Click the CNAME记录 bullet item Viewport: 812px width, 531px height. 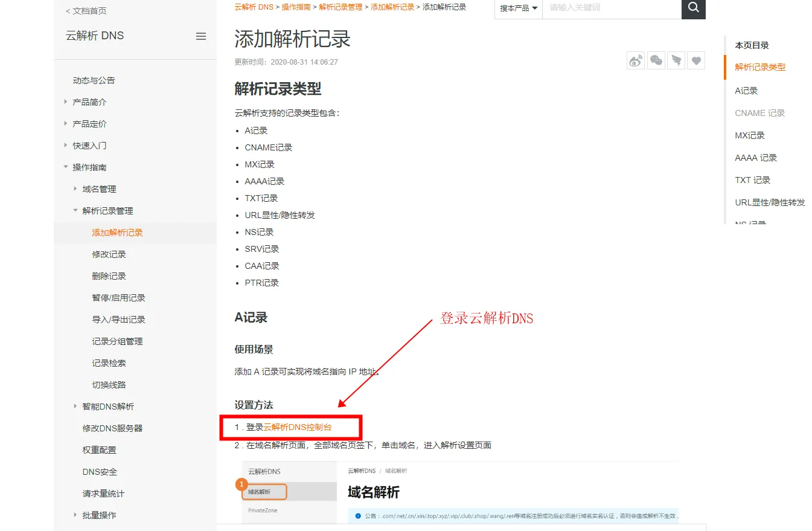pyautogui.click(x=269, y=147)
